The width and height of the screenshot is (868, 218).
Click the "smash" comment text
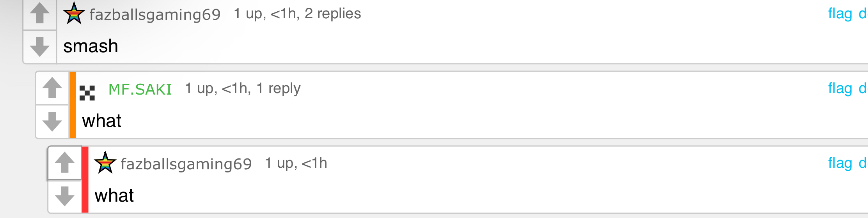pyautogui.click(x=91, y=46)
